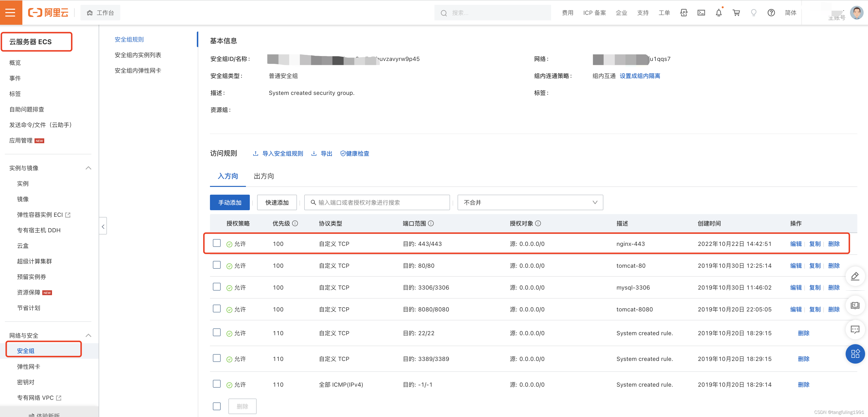Open ECI external link icon
868x417 pixels.
click(x=68, y=215)
